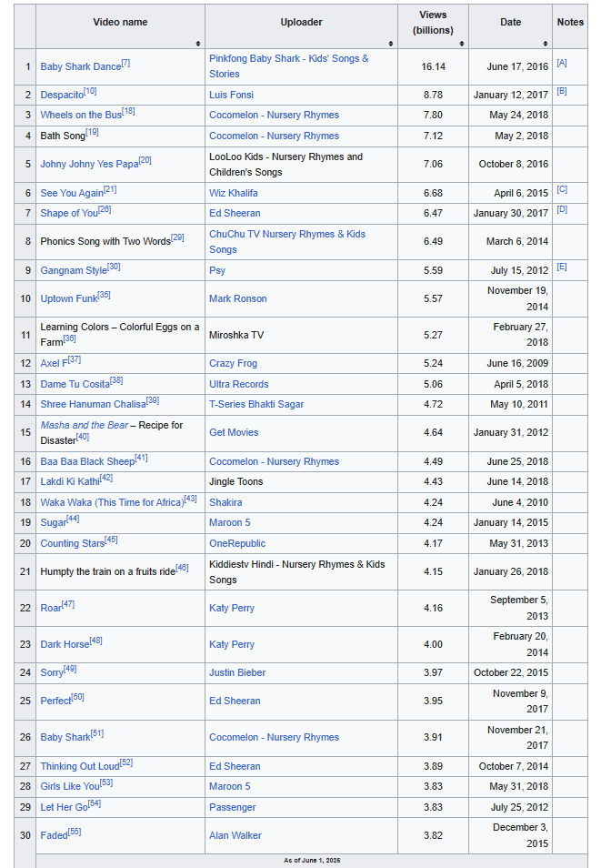611x868 pixels.
Task: Open Baa Baa Black Sheep link
Action: (x=87, y=462)
